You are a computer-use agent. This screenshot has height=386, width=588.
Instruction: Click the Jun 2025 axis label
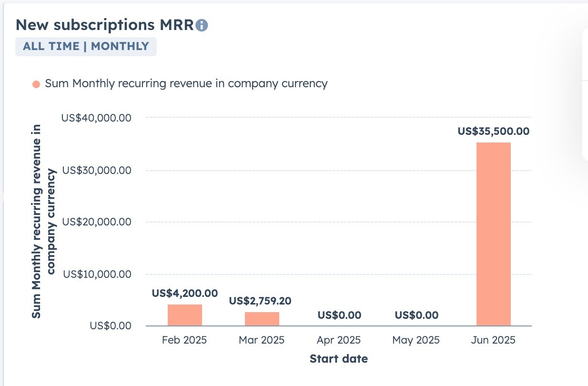point(493,340)
